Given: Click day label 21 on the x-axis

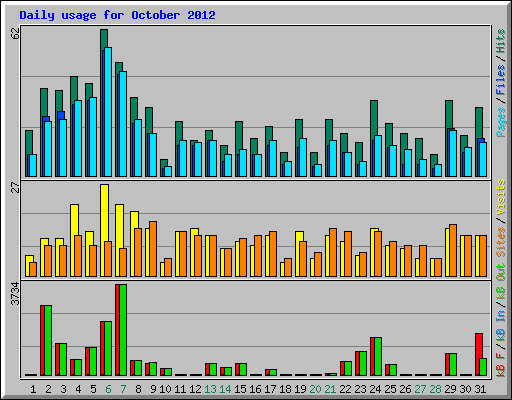Looking at the screenshot, I should click(330, 389).
